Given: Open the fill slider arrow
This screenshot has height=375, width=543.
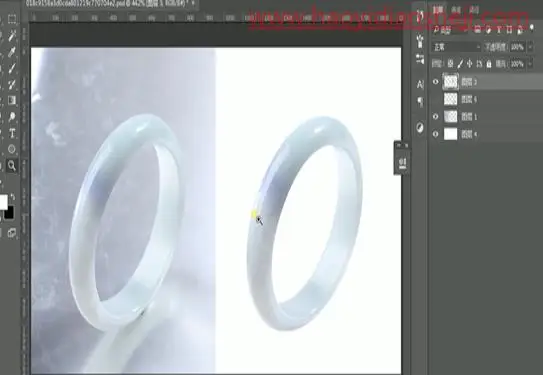Looking at the screenshot, I should tap(531, 64).
